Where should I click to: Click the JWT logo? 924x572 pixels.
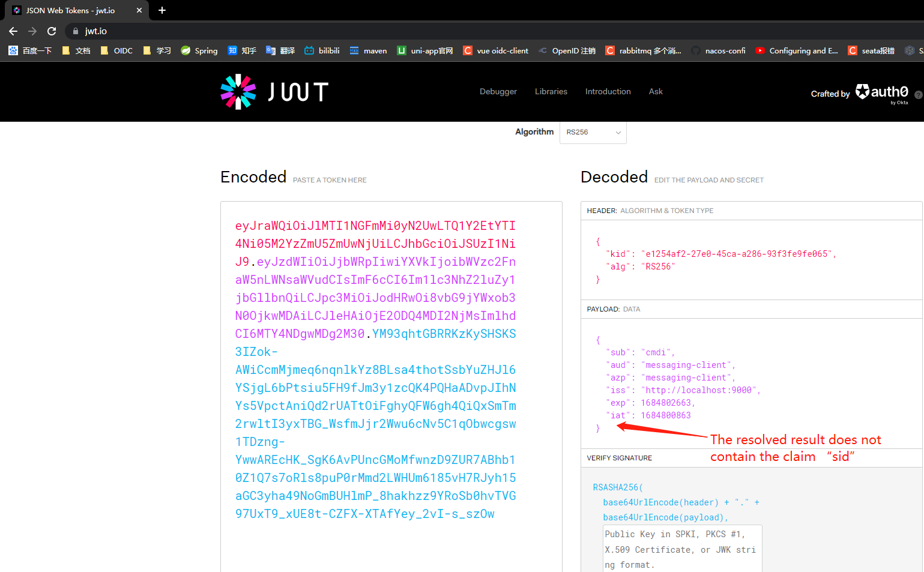(274, 91)
